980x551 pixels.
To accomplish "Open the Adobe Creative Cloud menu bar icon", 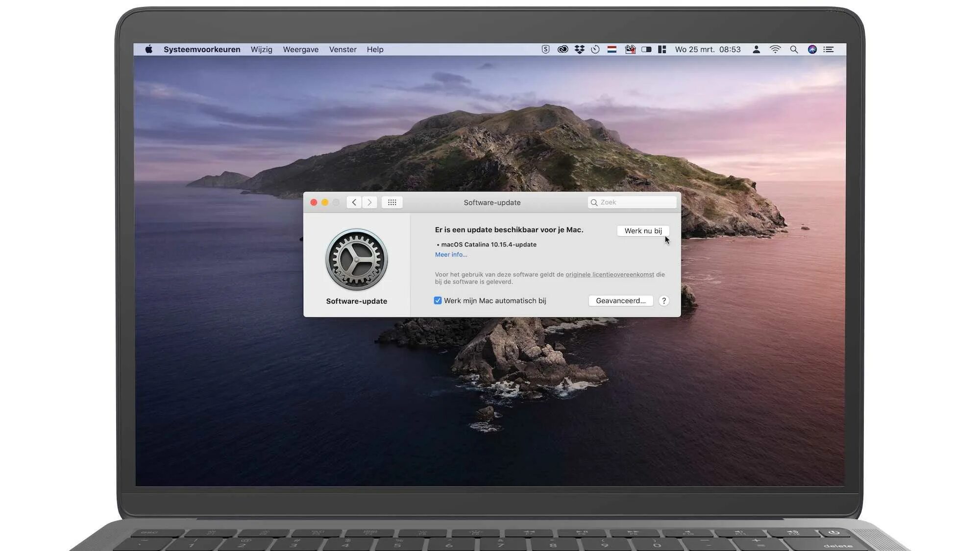I will pos(563,49).
